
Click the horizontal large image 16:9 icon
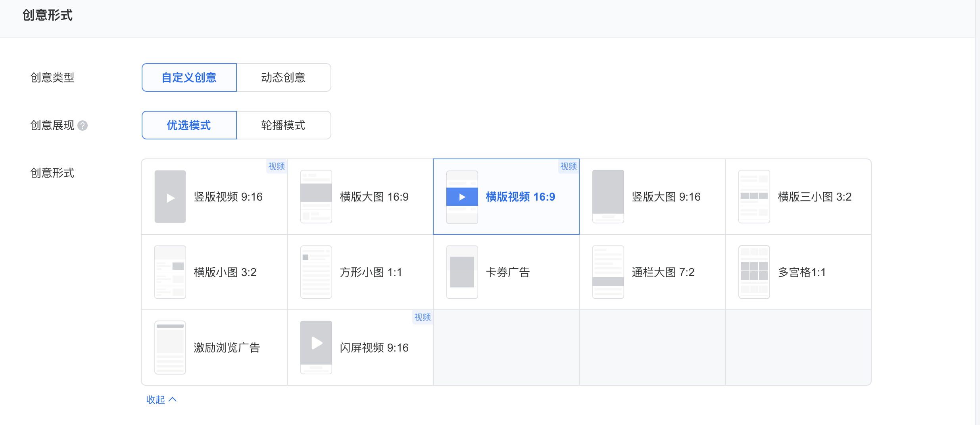pyautogui.click(x=316, y=197)
